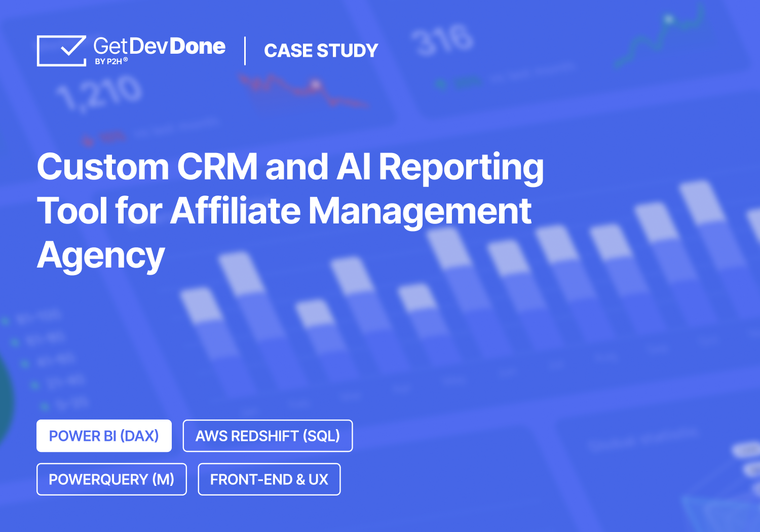The image size is (760, 532).
Task: Click the vertical divider beside CASE STUDY
Action: [x=245, y=51]
